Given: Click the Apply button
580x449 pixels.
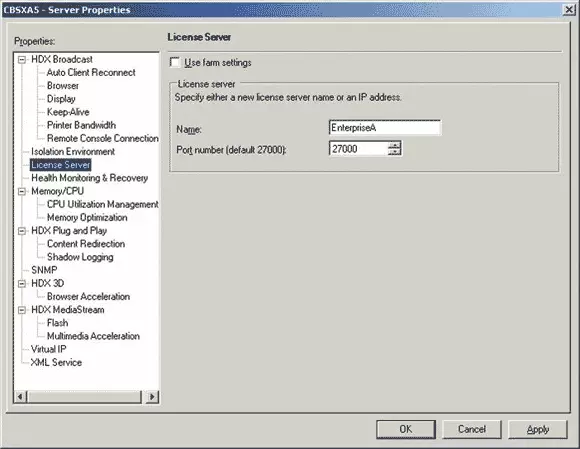Looking at the screenshot, I should [537, 429].
